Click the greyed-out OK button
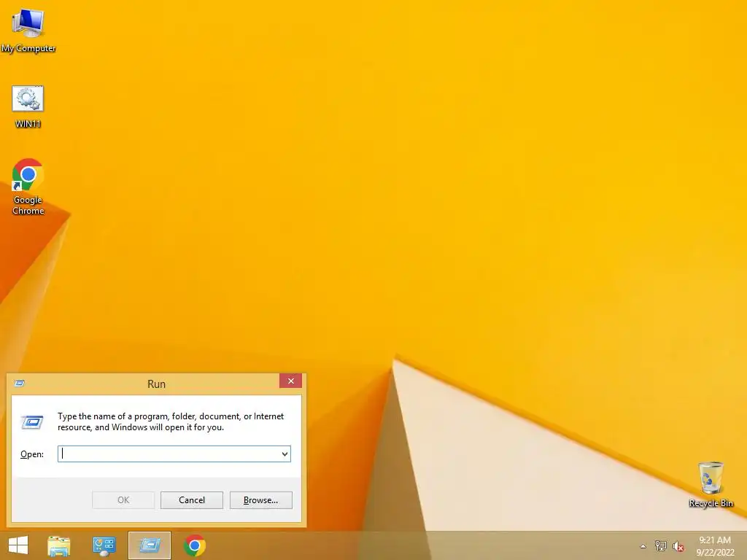The height and width of the screenshot is (560, 747). point(123,500)
